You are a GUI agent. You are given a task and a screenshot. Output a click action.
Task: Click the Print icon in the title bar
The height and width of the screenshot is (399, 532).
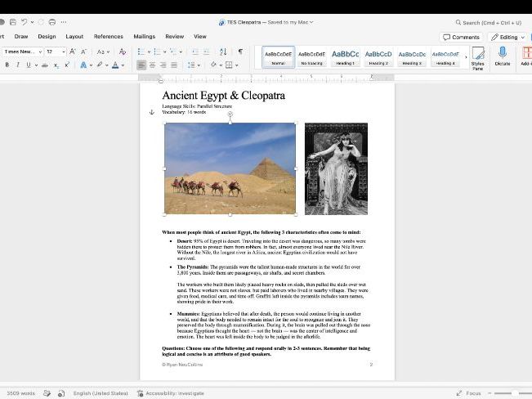coord(52,22)
